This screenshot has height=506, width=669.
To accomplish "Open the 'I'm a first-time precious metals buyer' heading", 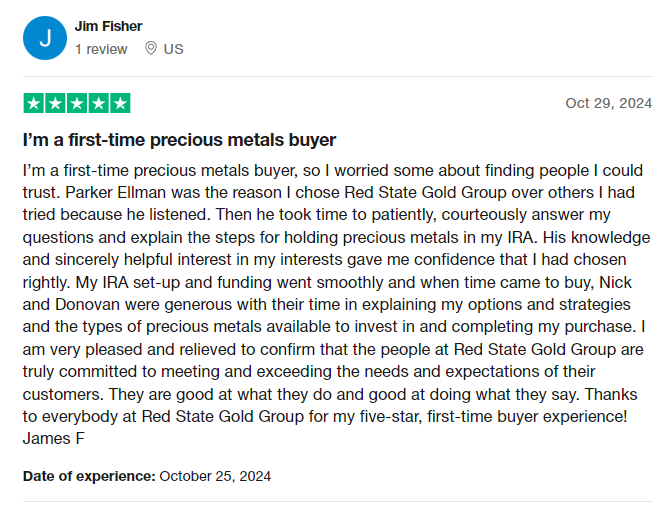I will (x=180, y=140).
